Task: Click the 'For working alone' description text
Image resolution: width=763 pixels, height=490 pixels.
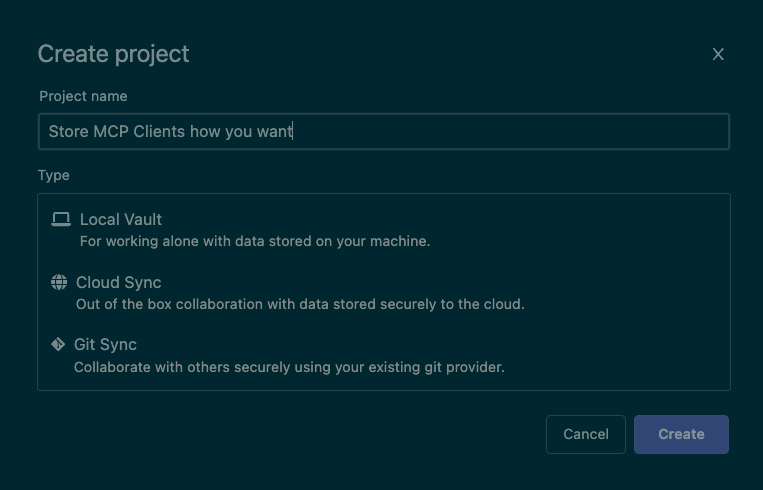Action: pyautogui.click(x=254, y=241)
